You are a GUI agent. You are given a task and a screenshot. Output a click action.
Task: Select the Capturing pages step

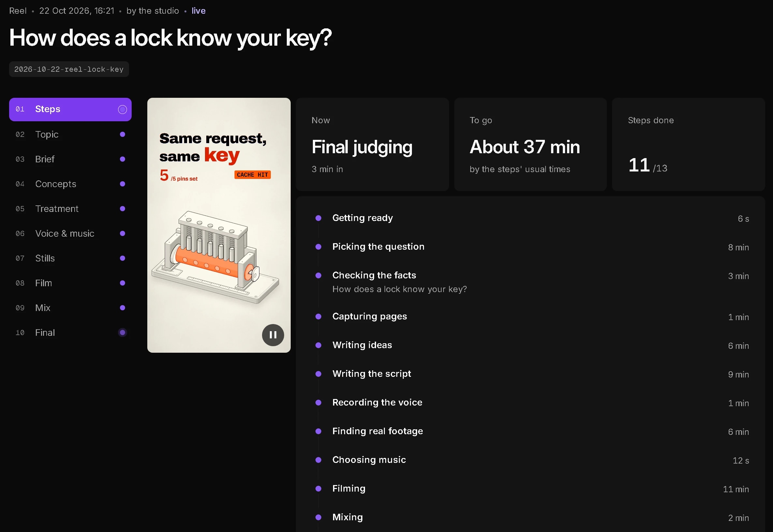530,316
